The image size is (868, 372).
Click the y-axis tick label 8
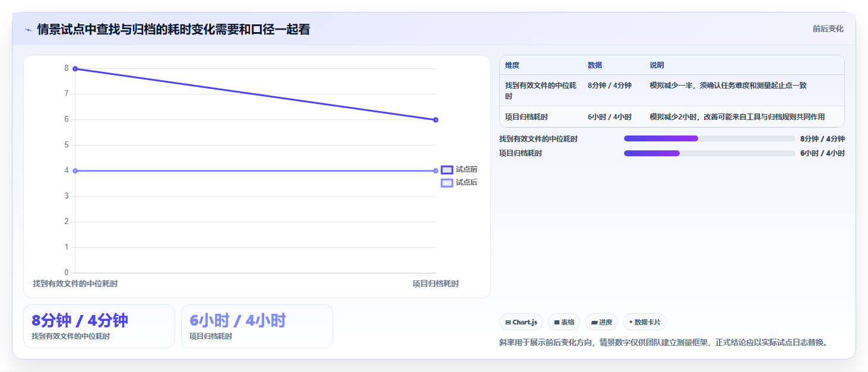[66, 68]
